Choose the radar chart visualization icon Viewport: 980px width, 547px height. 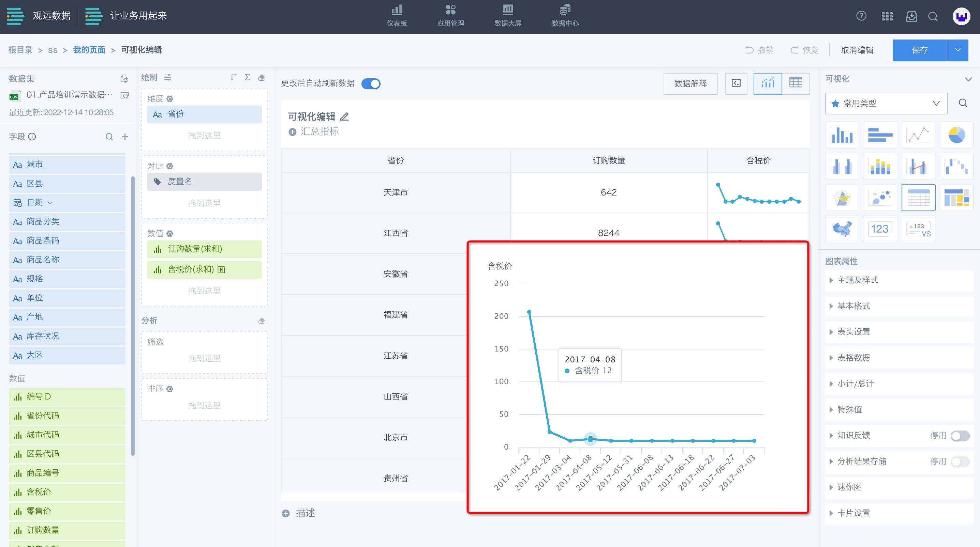click(x=842, y=198)
